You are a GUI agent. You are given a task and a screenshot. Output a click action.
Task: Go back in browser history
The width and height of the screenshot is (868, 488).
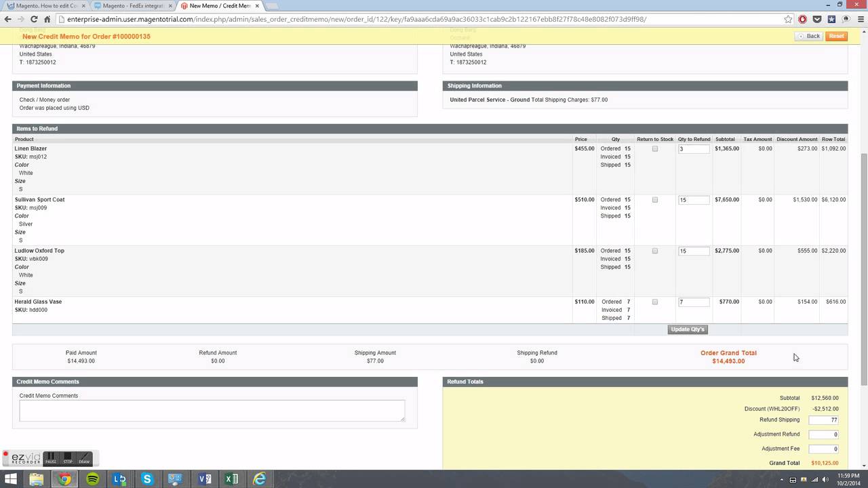(x=7, y=19)
